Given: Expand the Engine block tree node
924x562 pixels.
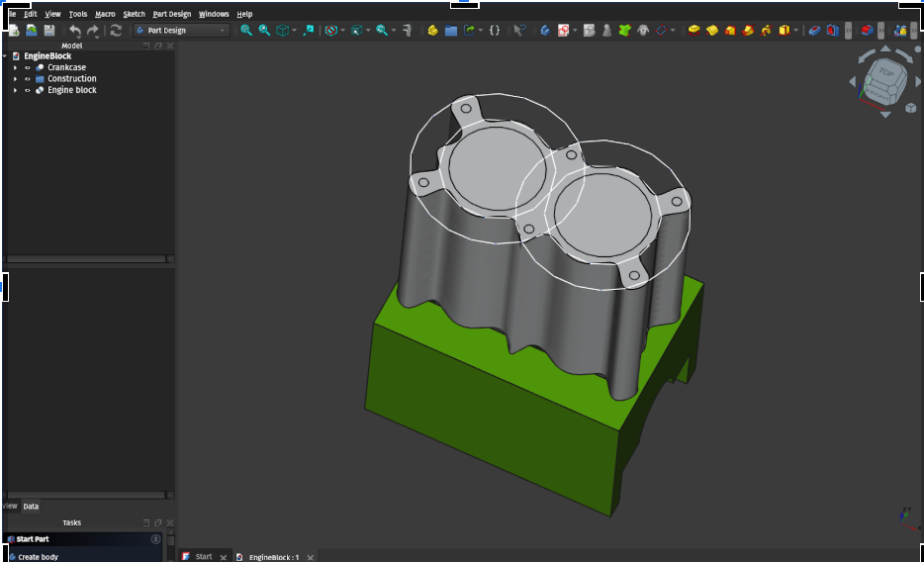Looking at the screenshot, I should pyautogui.click(x=15, y=91).
